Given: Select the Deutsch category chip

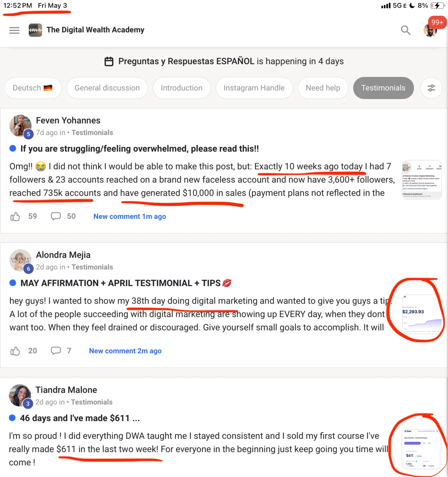Looking at the screenshot, I should tap(33, 88).
